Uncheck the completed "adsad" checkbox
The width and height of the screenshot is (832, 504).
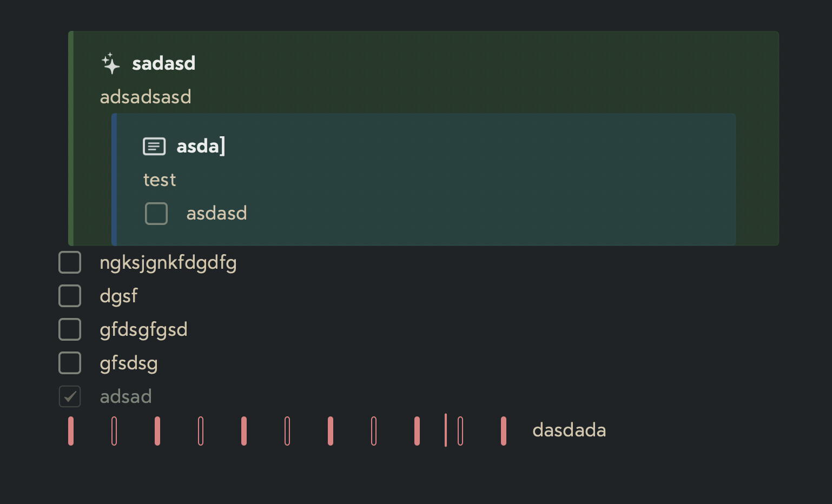pyautogui.click(x=70, y=396)
